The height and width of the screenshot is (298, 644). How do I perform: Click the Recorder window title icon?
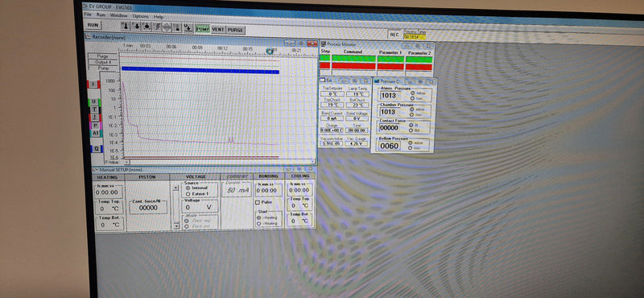87,37
